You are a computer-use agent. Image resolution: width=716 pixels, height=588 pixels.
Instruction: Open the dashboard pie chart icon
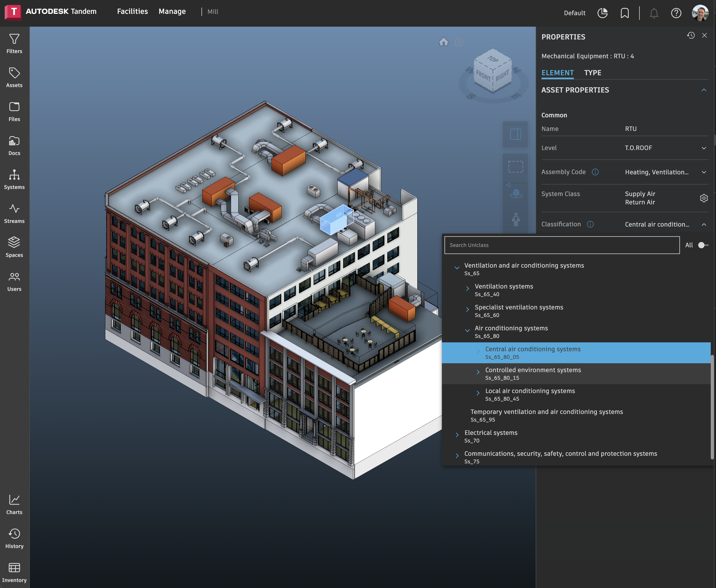tap(603, 13)
